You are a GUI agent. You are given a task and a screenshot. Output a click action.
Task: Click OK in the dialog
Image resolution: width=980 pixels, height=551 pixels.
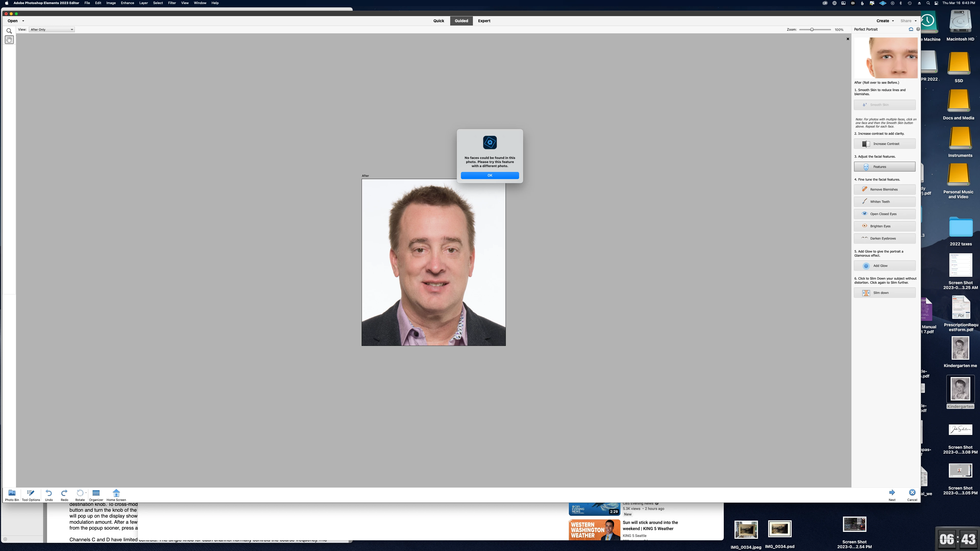pos(490,175)
